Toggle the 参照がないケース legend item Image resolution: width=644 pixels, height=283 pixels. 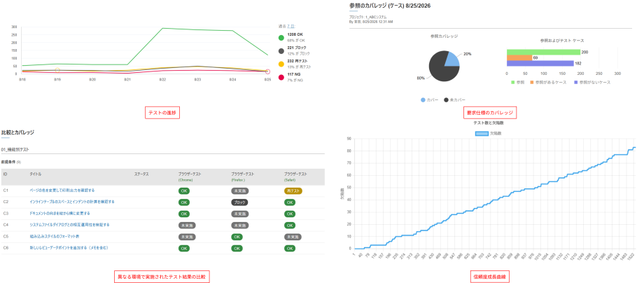pos(591,82)
